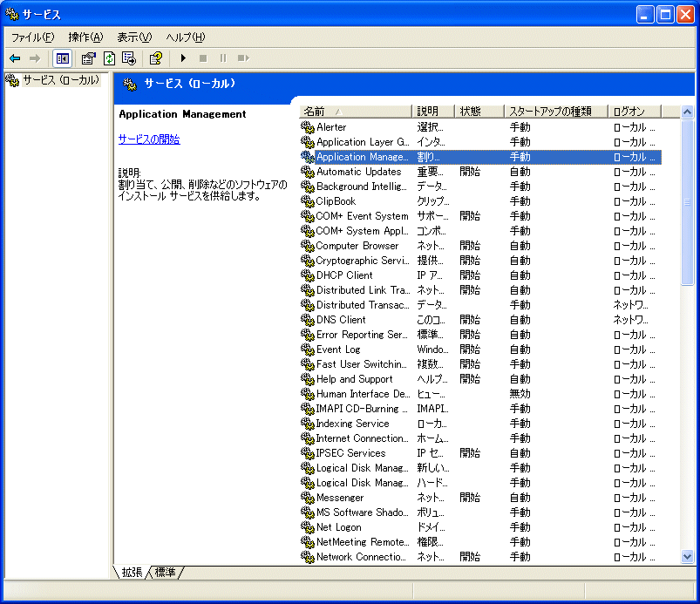
Task: Select the IMAPI CD-Burning row
Action: [480, 409]
